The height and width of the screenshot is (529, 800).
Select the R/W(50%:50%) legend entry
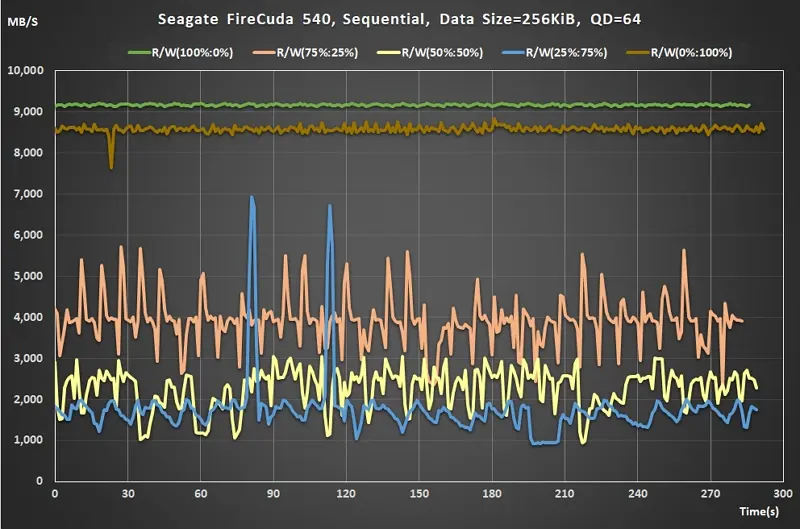pos(430,53)
